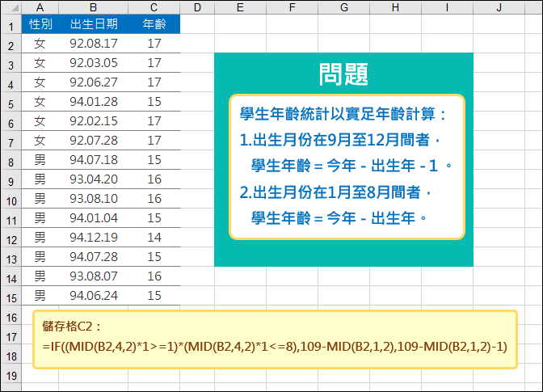Select birth date cell 92.06.27
This screenshot has width=543, height=392.
(x=93, y=82)
